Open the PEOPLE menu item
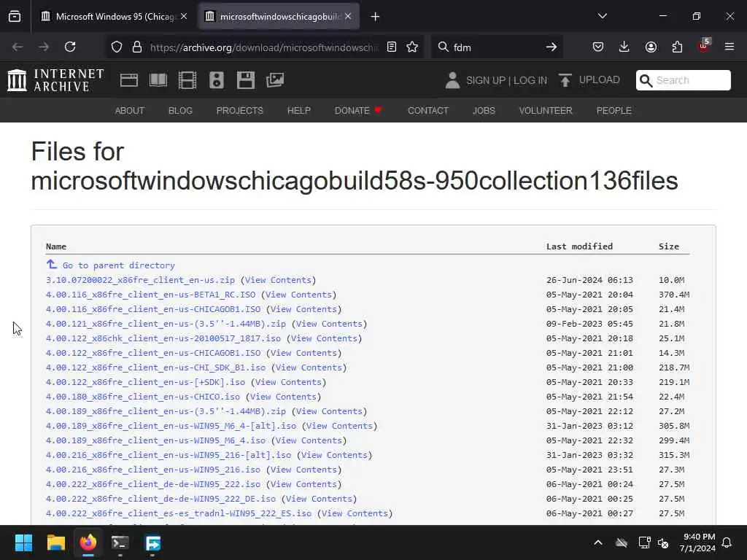 pyautogui.click(x=614, y=111)
